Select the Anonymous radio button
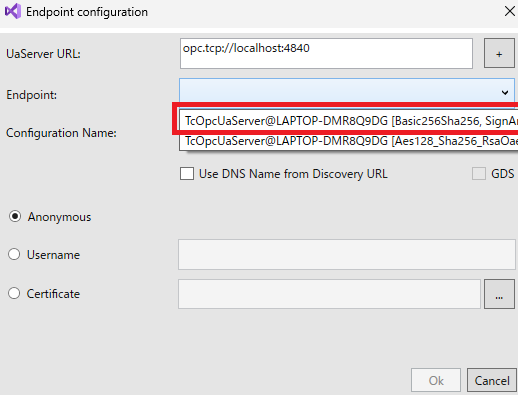Image resolution: width=518 pixels, height=395 pixels. tap(15, 217)
